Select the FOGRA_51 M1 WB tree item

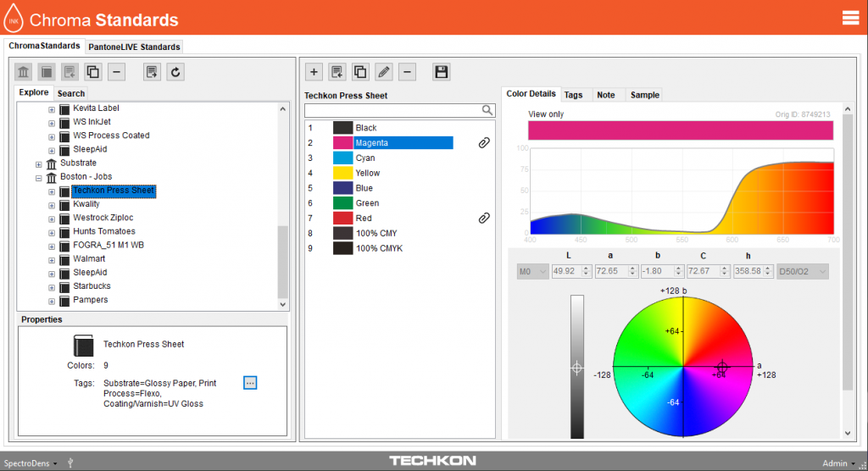point(108,245)
